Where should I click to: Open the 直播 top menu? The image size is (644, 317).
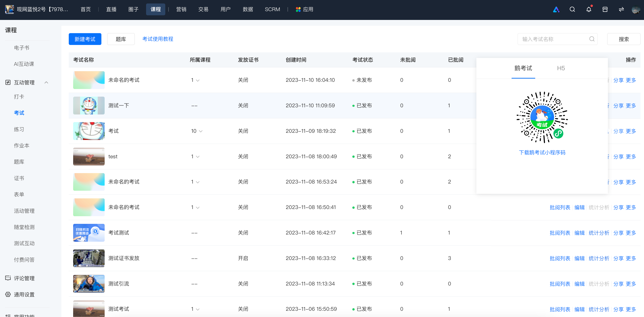tap(111, 9)
